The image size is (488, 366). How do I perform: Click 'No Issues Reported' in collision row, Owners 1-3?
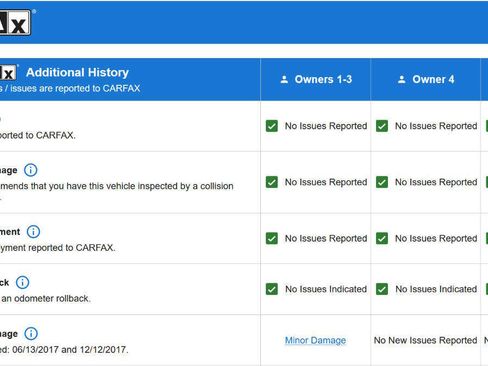326,182
